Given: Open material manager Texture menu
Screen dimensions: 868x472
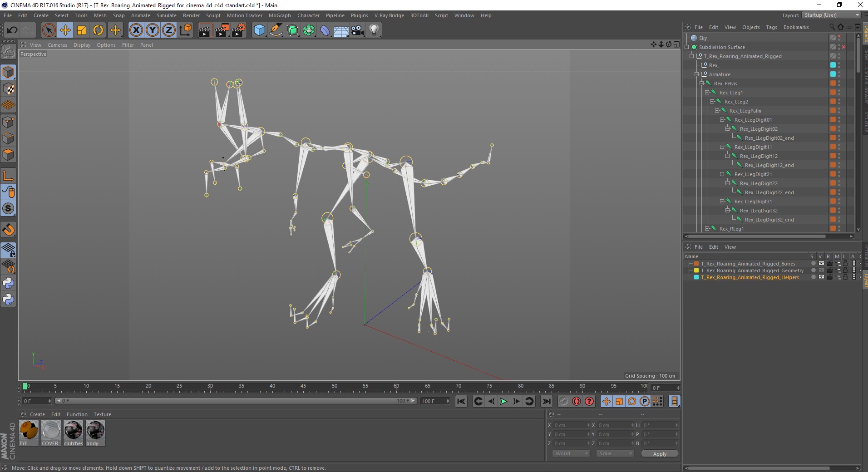Looking at the screenshot, I should coord(102,414).
